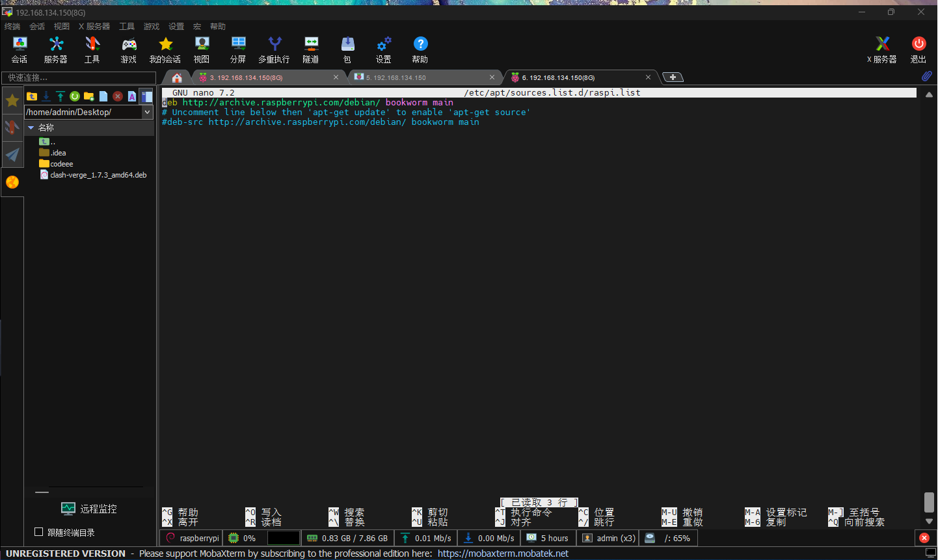
Task: Open the 视图 menu in menu bar
Action: tap(62, 27)
